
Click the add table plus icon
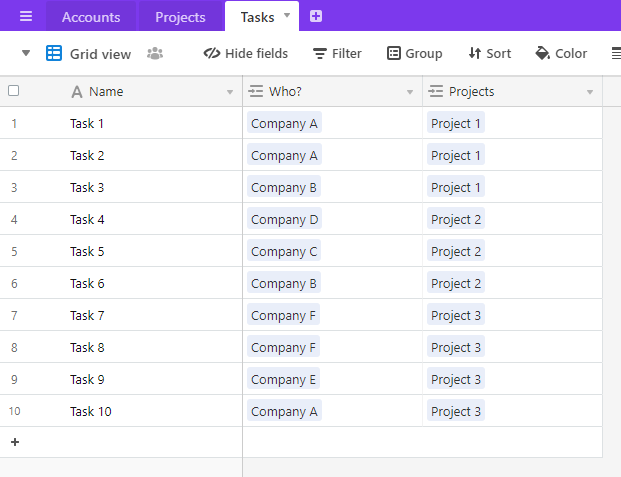point(316,16)
